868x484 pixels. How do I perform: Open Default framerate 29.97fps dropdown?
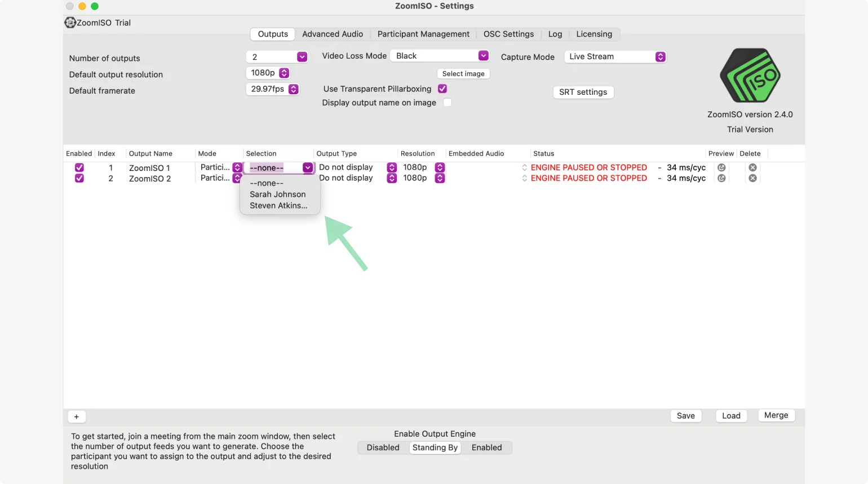click(272, 89)
